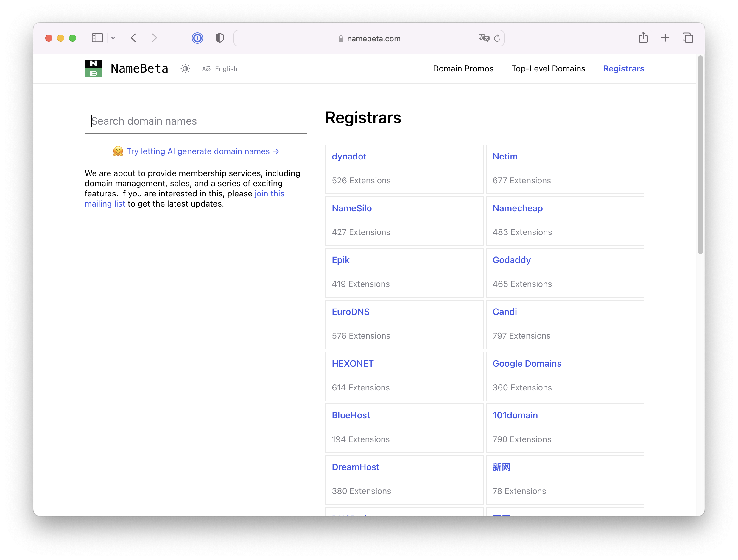Open the 新网 registrar link

(x=501, y=467)
